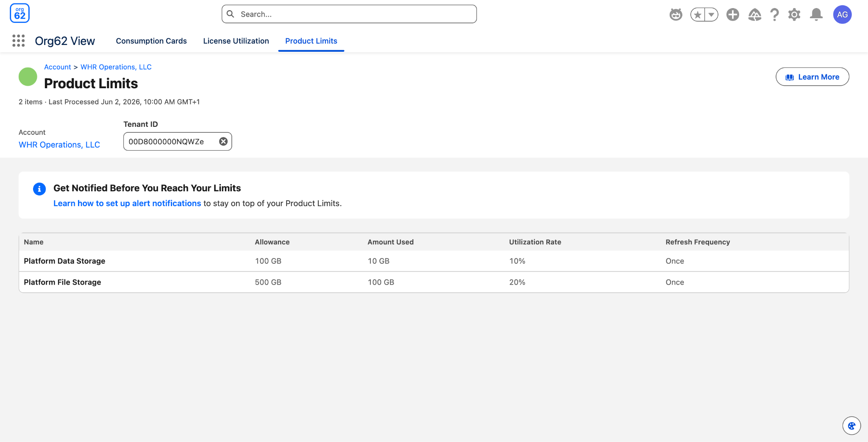
Task: Select the Platform Data Storage row name
Action: (64, 261)
